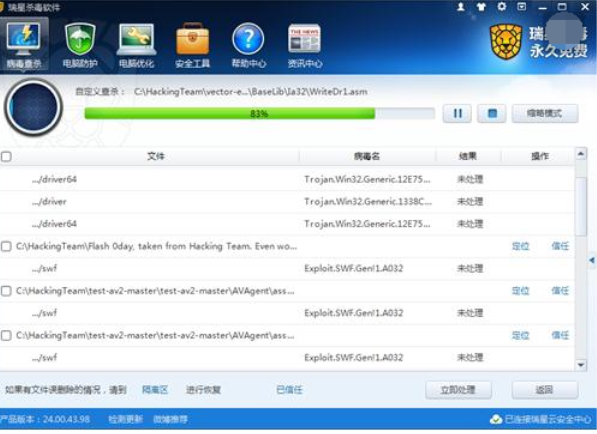Open the 安全工具 toolbox
This screenshot has width=597, height=434.
[192, 45]
